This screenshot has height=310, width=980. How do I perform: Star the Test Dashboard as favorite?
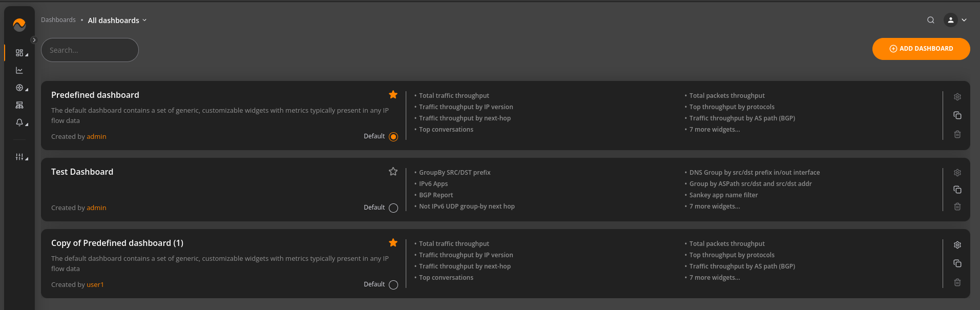[x=393, y=172]
